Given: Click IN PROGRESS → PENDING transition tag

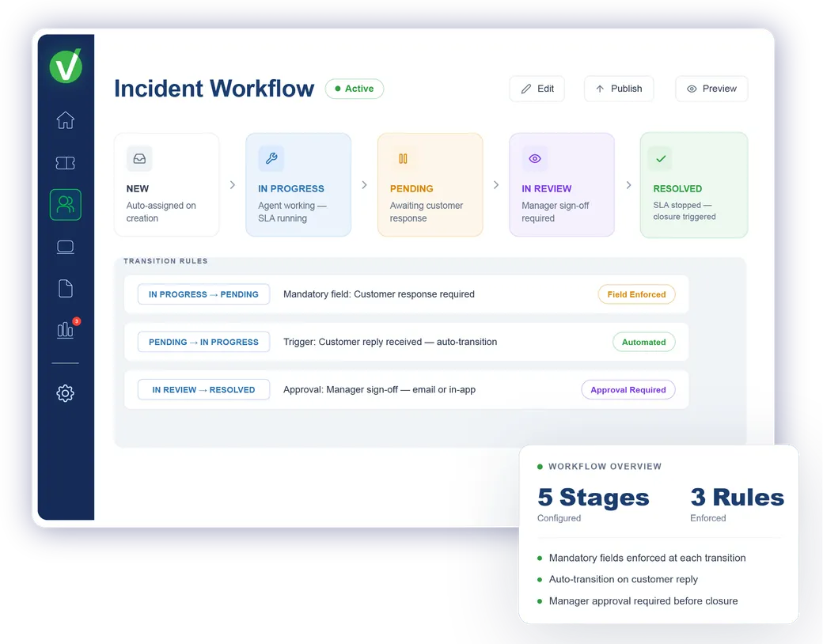Looking at the screenshot, I should (203, 294).
